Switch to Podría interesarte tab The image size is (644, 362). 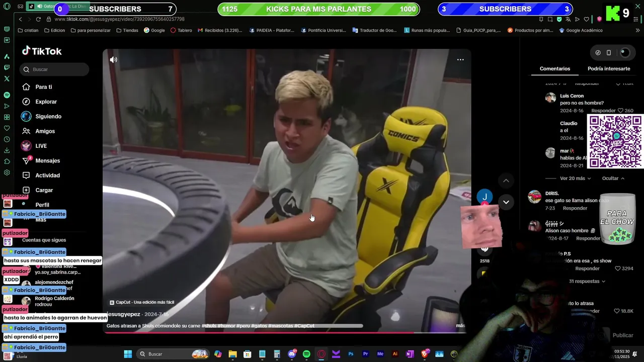pos(609,69)
